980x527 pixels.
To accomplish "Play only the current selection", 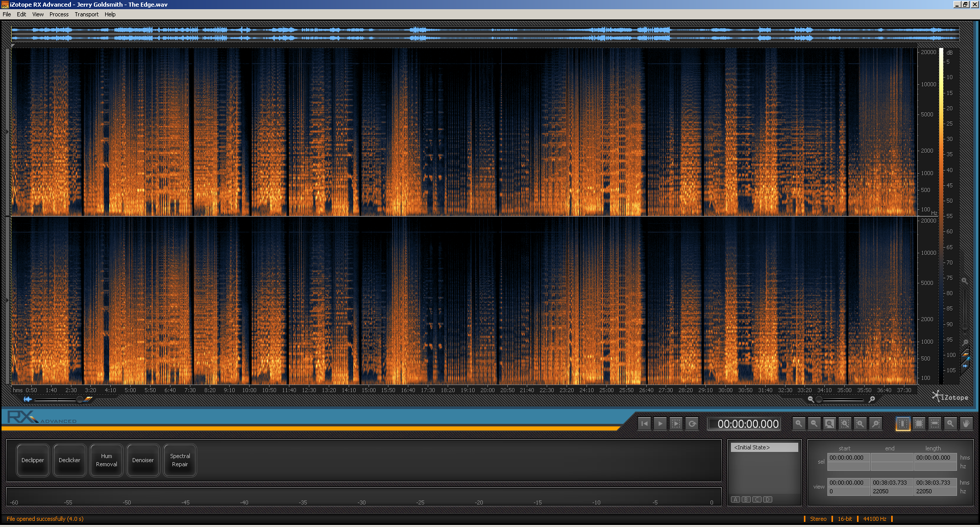I will (x=676, y=423).
